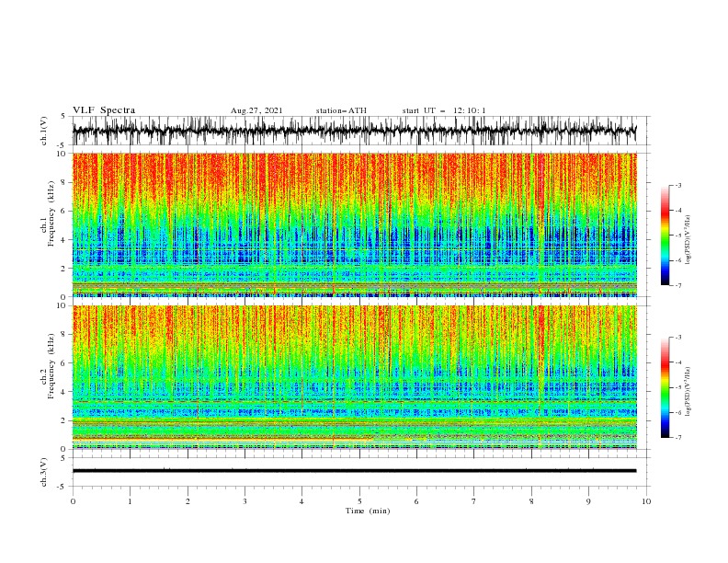728x563 pixels.
Task: Click time axis tick label "3"
Action: pos(245,501)
